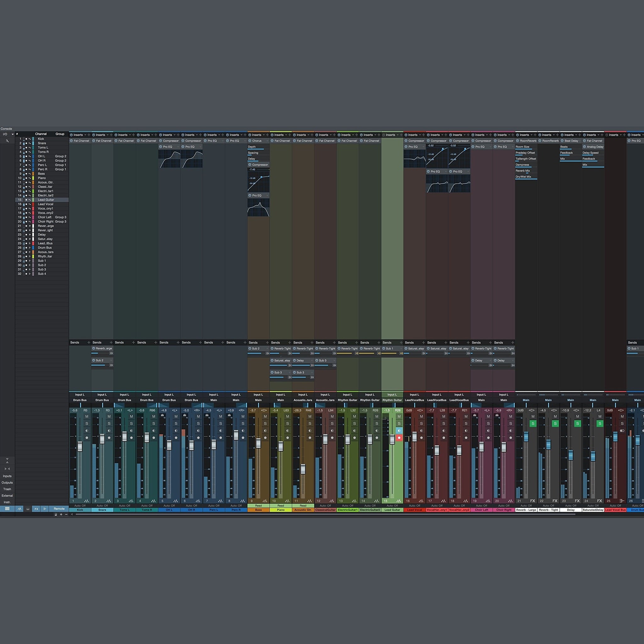Open the Trash panel
The image size is (644, 644).
(7, 489)
